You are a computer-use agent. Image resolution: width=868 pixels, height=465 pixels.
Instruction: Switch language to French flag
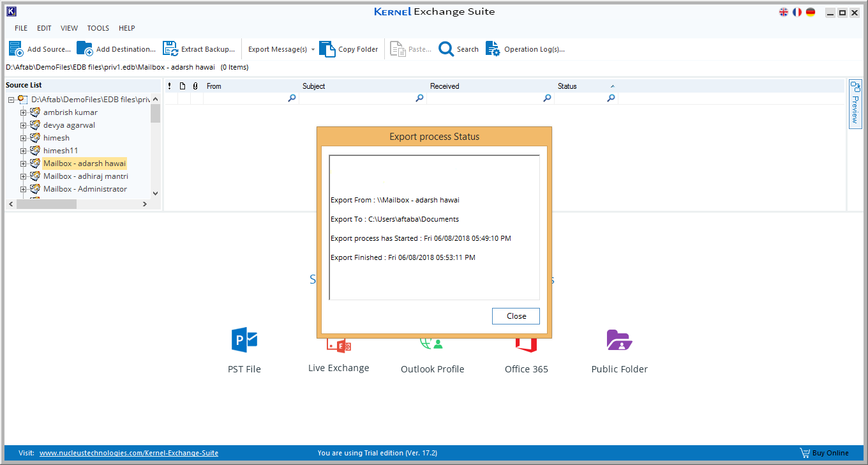coord(797,12)
